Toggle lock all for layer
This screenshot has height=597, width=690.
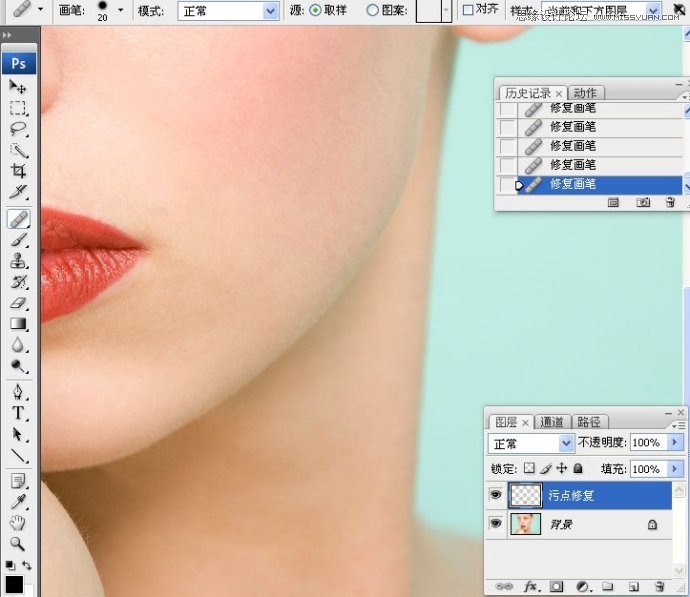pyautogui.click(x=578, y=469)
